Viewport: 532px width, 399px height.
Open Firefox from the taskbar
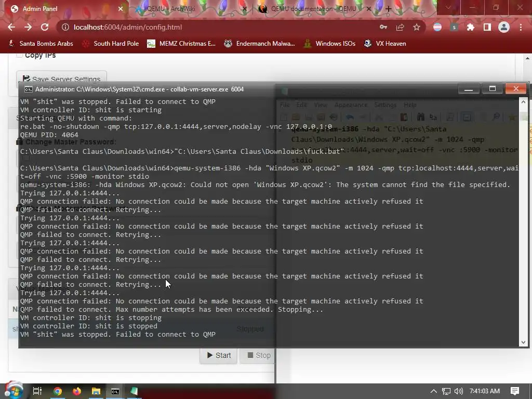click(77, 391)
